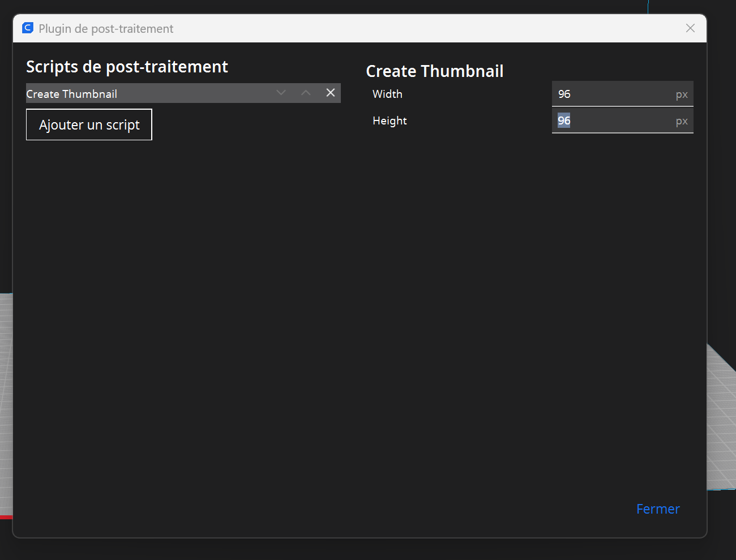Click the Scripts de post-traitement heading
736x560 pixels.
point(127,67)
